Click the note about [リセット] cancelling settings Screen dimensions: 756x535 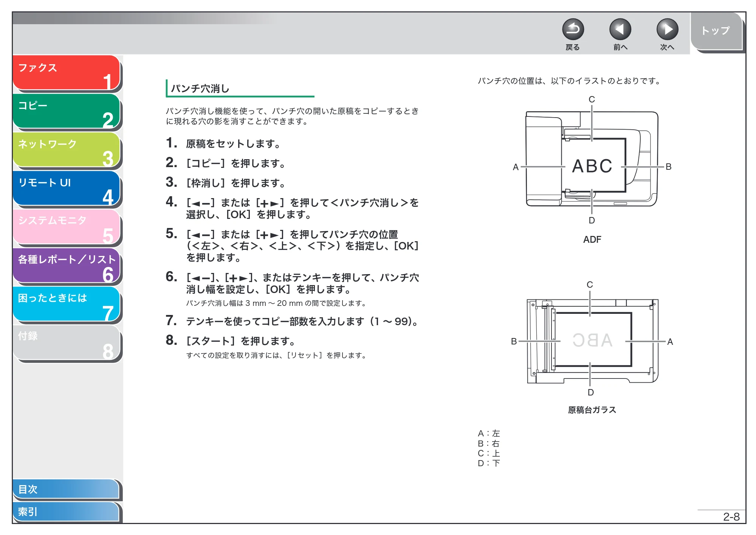(x=276, y=355)
